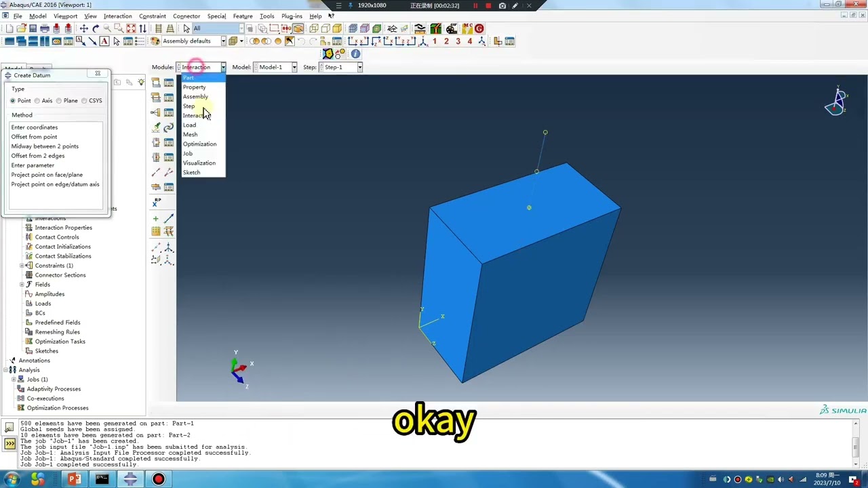Open the Plug-ins menu
This screenshot has width=868, height=488.
292,16
